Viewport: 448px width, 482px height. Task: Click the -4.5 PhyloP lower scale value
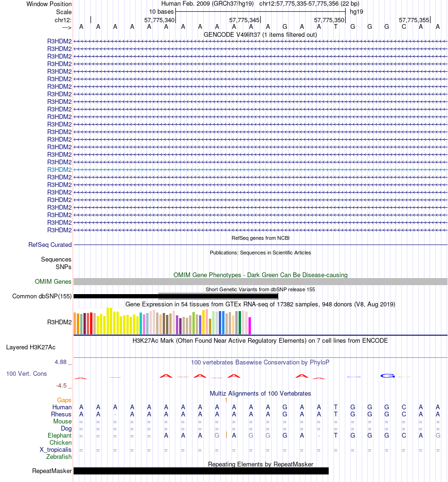point(61,386)
